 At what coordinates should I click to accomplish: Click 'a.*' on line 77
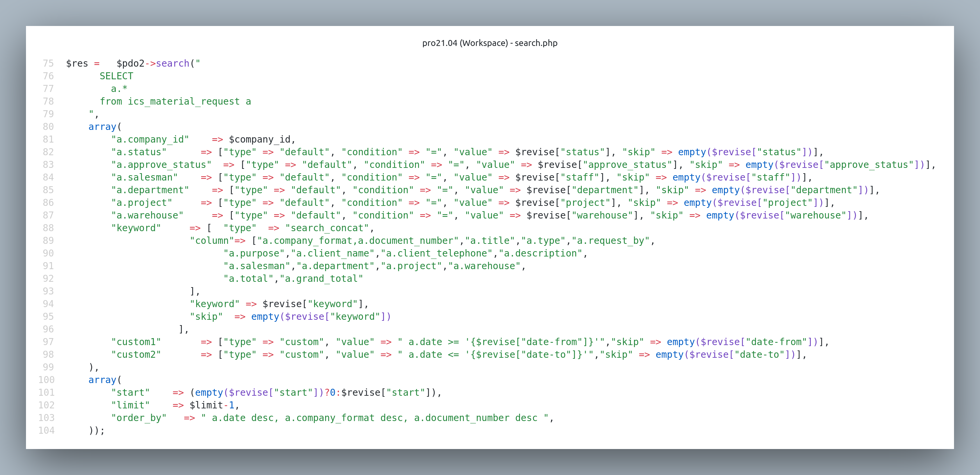tap(119, 89)
